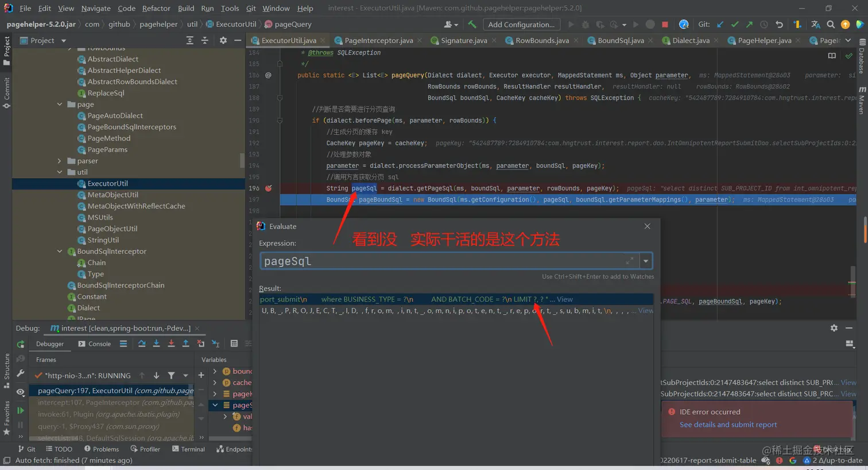
Task: Click the Drop Frame icon
Action: click(x=200, y=344)
